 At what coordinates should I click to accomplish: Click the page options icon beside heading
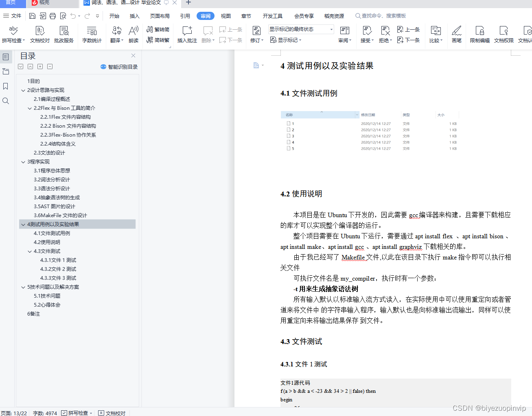pyautogui.click(x=258, y=65)
